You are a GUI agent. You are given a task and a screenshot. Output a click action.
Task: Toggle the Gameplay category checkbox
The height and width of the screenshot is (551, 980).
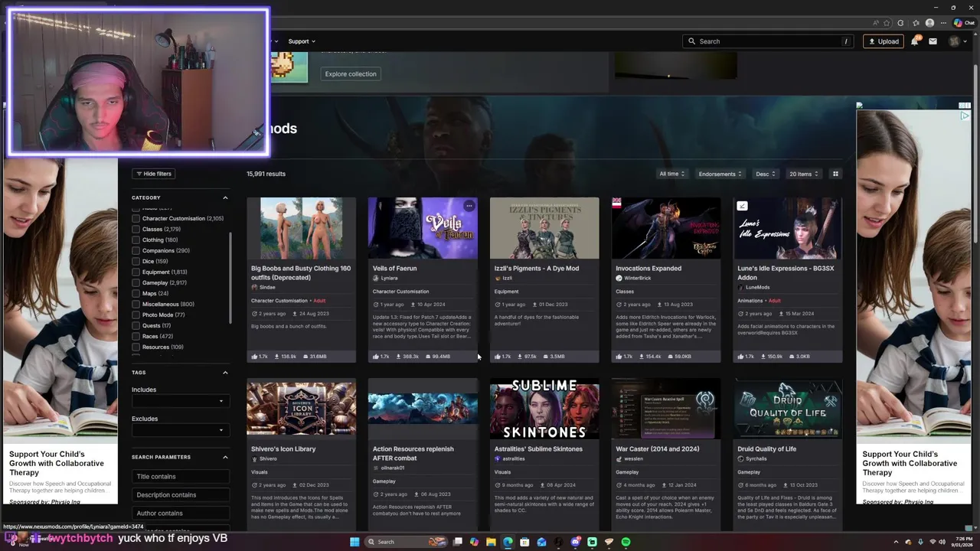pos(136,282)
